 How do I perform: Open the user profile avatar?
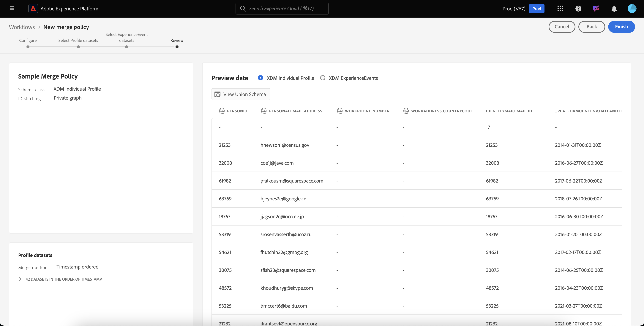tap(632, 9)
